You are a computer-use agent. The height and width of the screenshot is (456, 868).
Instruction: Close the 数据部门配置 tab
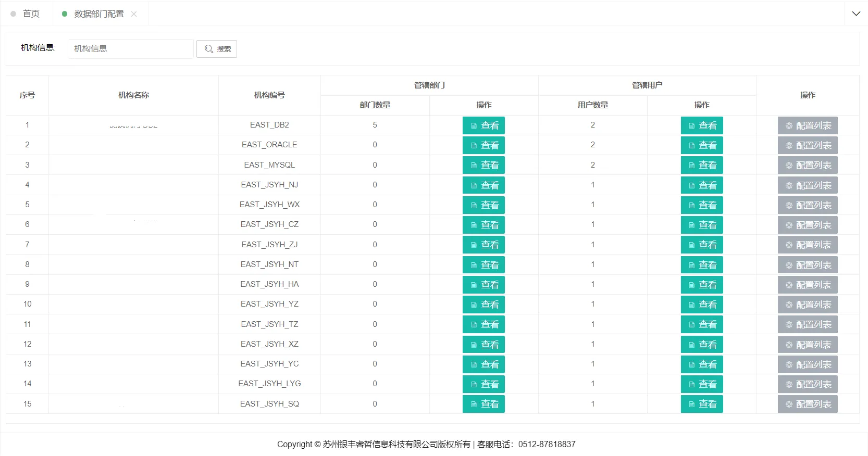(134, 14)
